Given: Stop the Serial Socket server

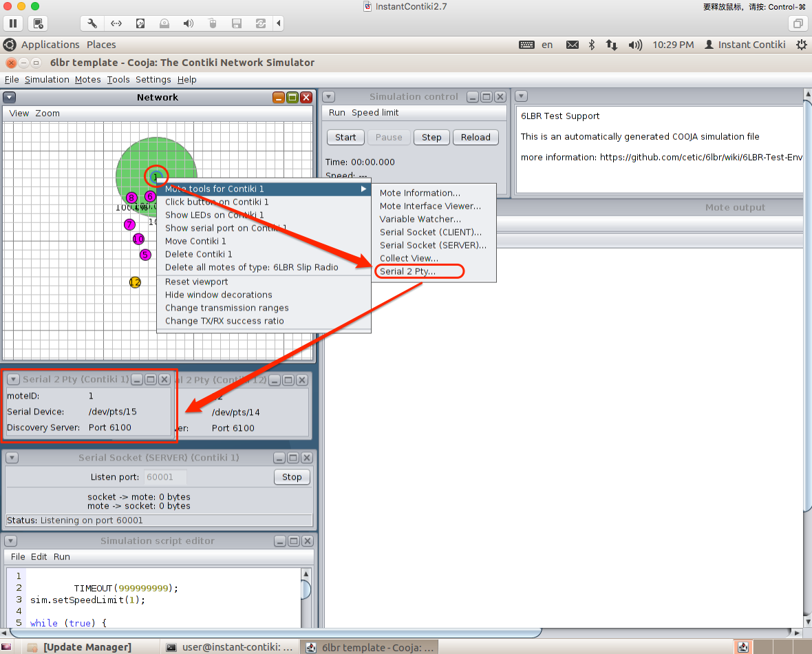Looking at the screenshot, I should (292, 477).
